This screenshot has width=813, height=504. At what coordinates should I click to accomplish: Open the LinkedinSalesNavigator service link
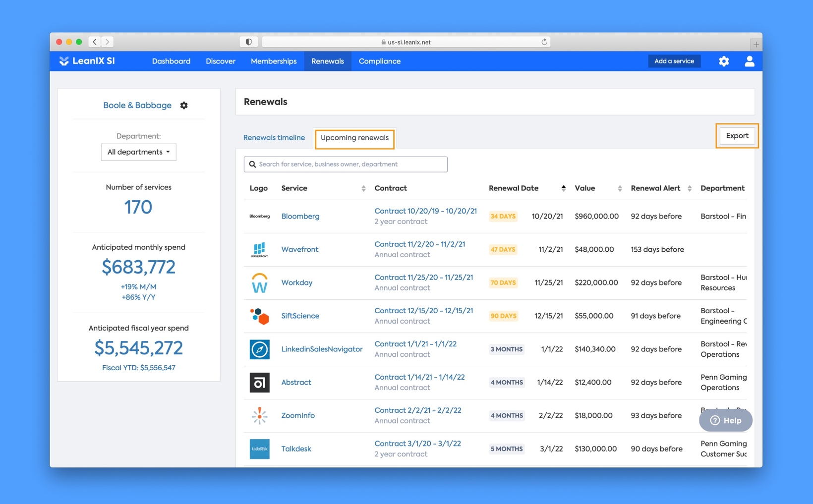322,349
